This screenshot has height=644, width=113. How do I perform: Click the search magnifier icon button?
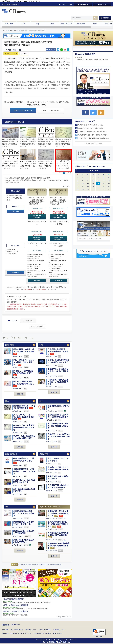click(x=95, y=18)
